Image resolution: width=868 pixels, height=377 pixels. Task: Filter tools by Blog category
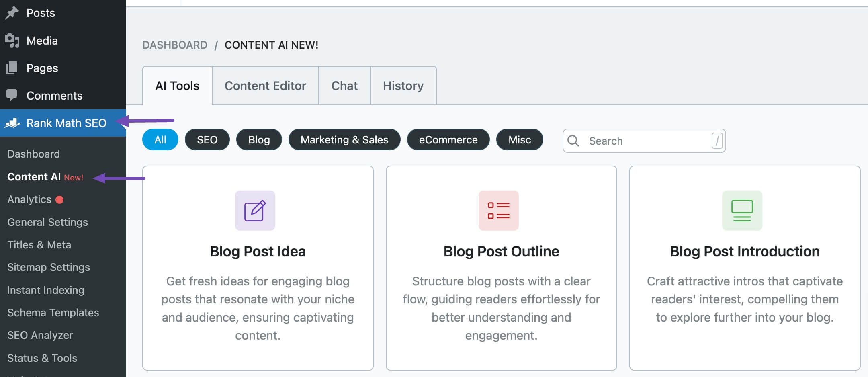point(259,139)
